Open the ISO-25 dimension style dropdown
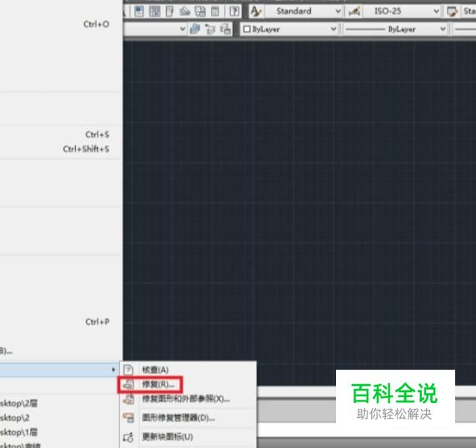This screenshot has width=476, height=448. click(402, 11)
